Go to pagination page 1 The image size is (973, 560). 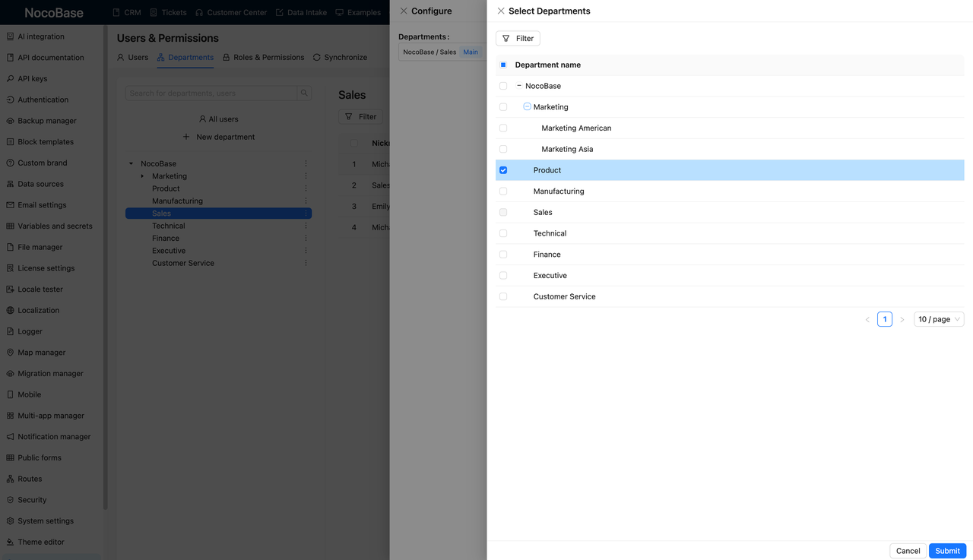[885, 319]
